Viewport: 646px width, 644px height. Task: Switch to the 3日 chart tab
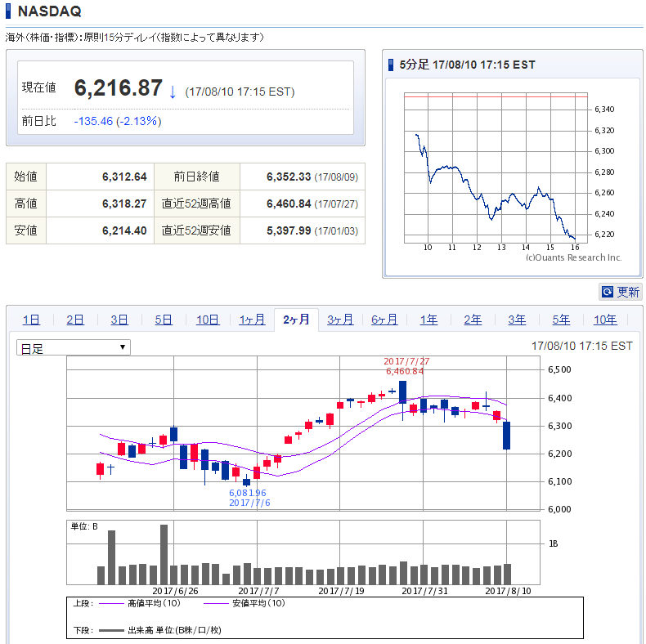[119, 320]
